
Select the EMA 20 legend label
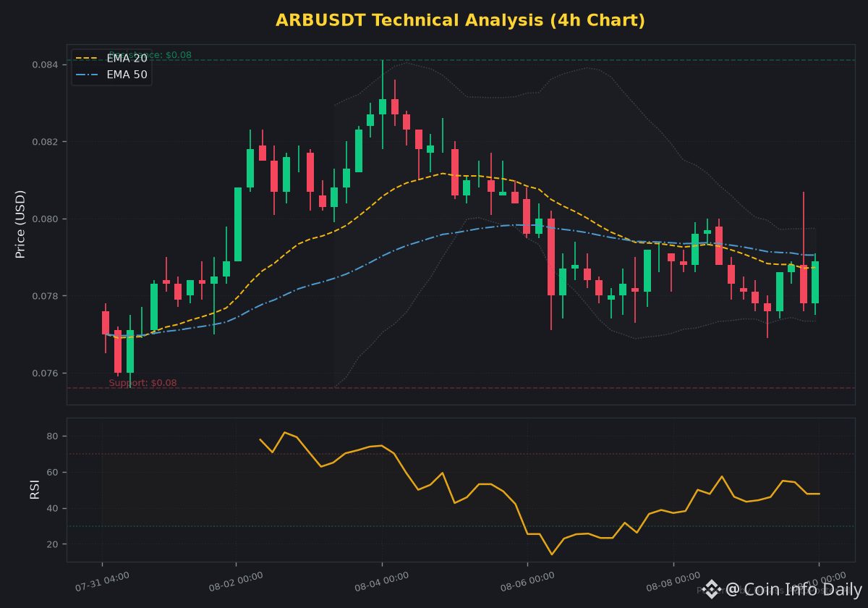coord(127,59)
